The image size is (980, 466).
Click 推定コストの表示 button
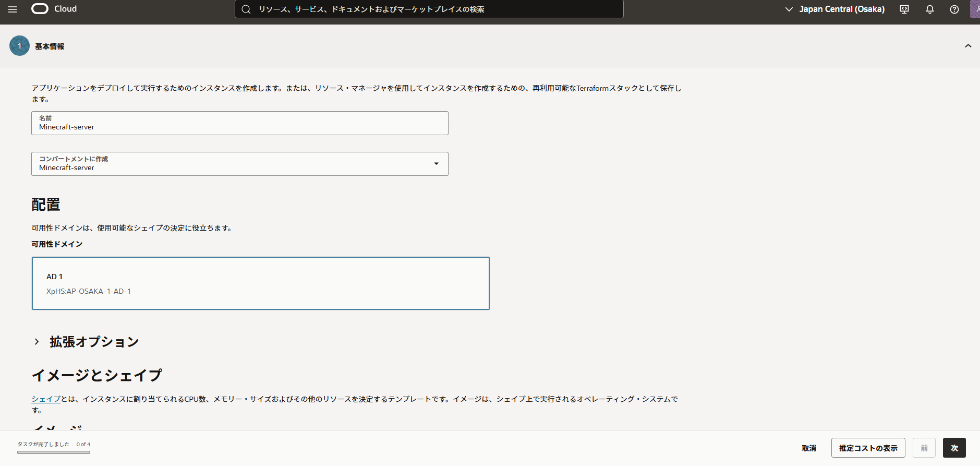(x=868, y=448)
